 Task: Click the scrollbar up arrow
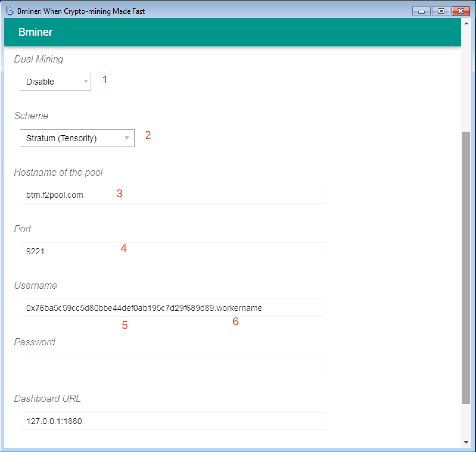click(466, 23)
